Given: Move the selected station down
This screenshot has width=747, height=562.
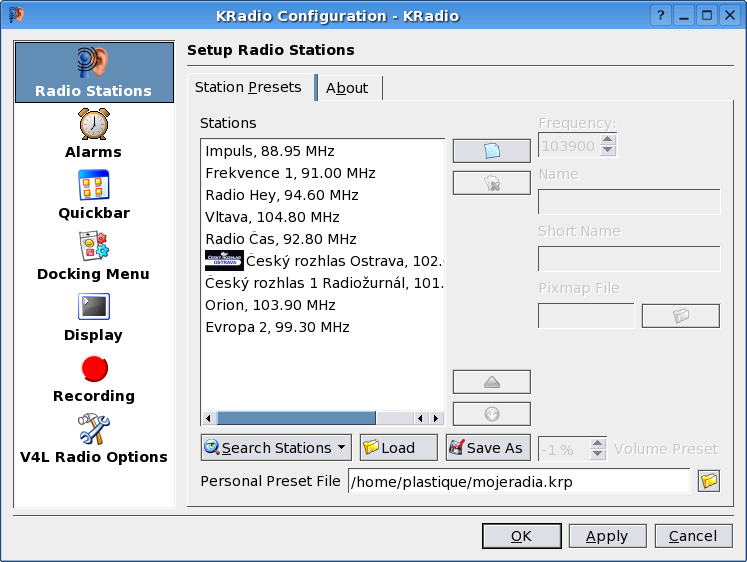Looking at the screenshot, I should [492, 414].
